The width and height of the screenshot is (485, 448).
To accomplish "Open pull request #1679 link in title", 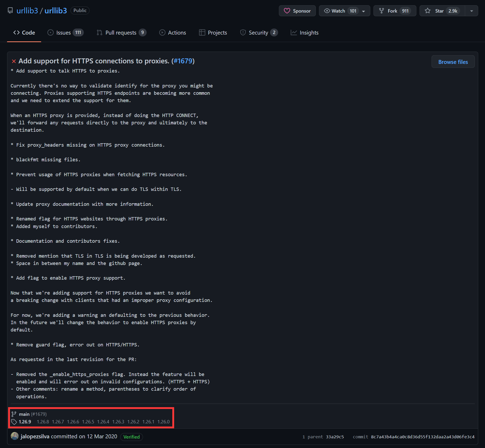I will [183, 61].
